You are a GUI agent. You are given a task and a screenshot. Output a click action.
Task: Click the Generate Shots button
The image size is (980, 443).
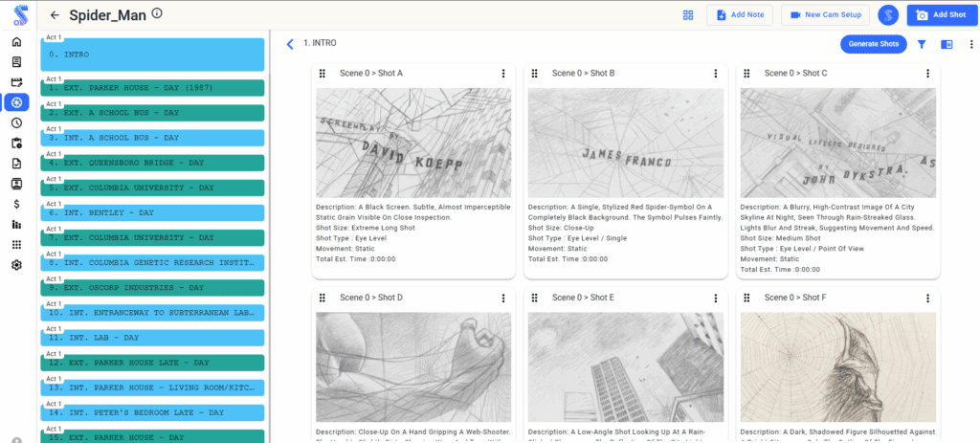(873, 44)
